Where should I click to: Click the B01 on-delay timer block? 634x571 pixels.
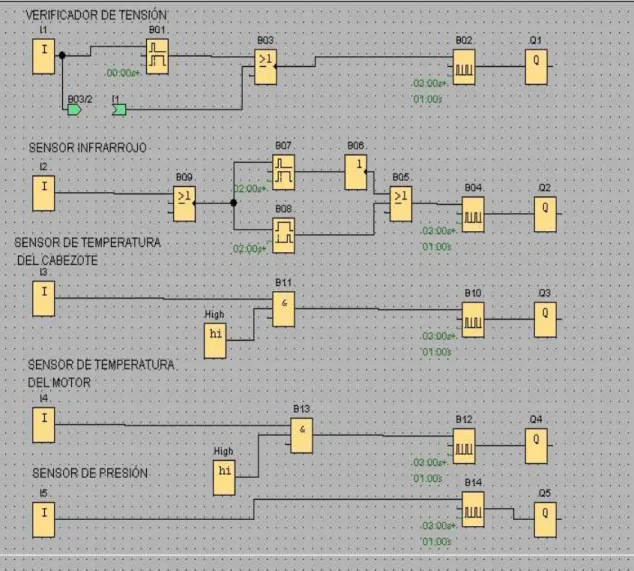(157, 57)
